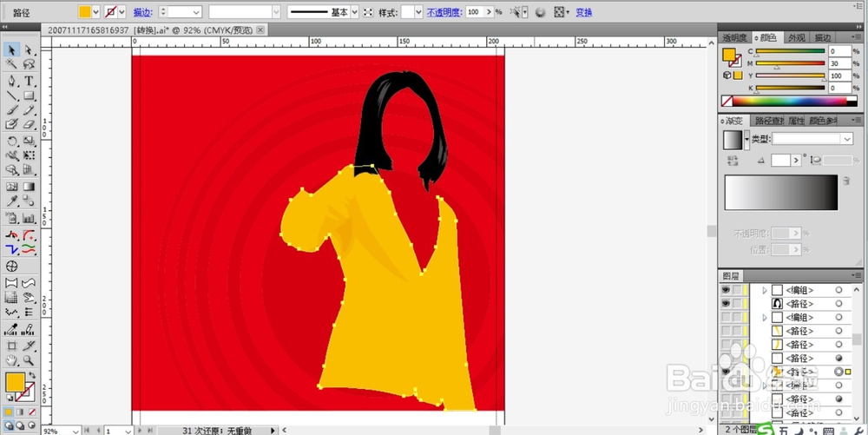Select the Type tool
Screen dimensions: 868x435
coord(29,82)
